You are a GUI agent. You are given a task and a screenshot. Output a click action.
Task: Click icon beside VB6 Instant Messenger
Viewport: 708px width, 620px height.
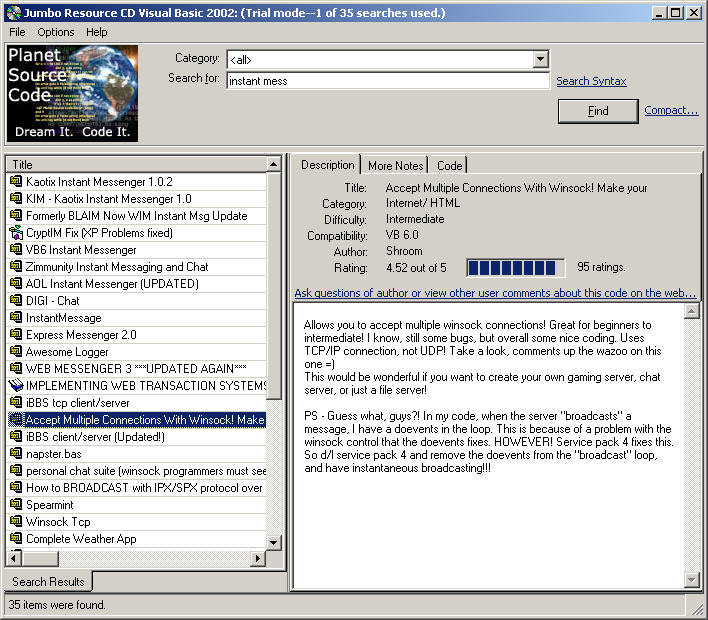pos(16,250)
